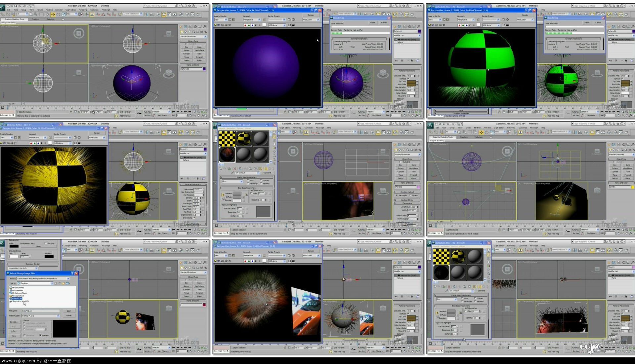The height and width of the screenshot is (364, 635).
Task: Open Customize menu in Spot01 spotlight window
Action: tap(523, 128)
